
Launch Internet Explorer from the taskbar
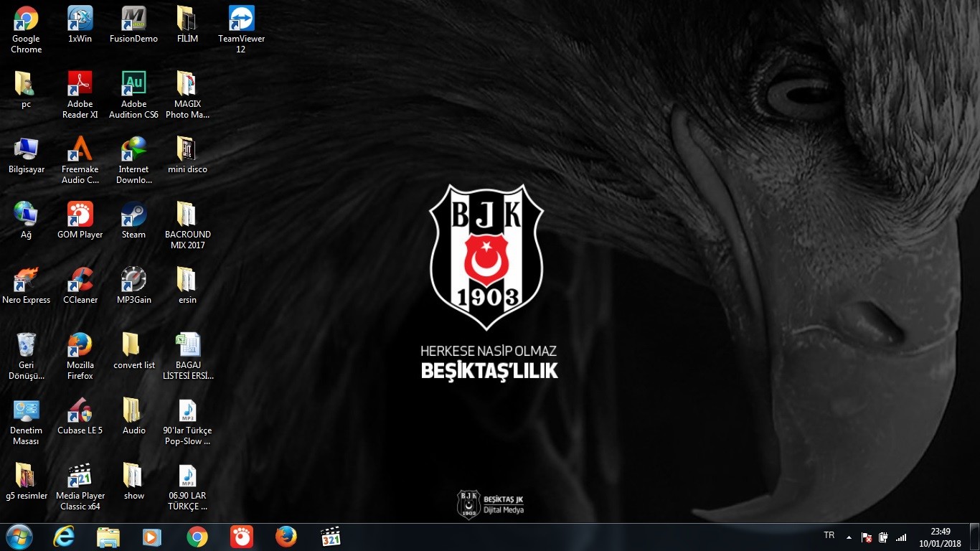click(x=64, y=537)
